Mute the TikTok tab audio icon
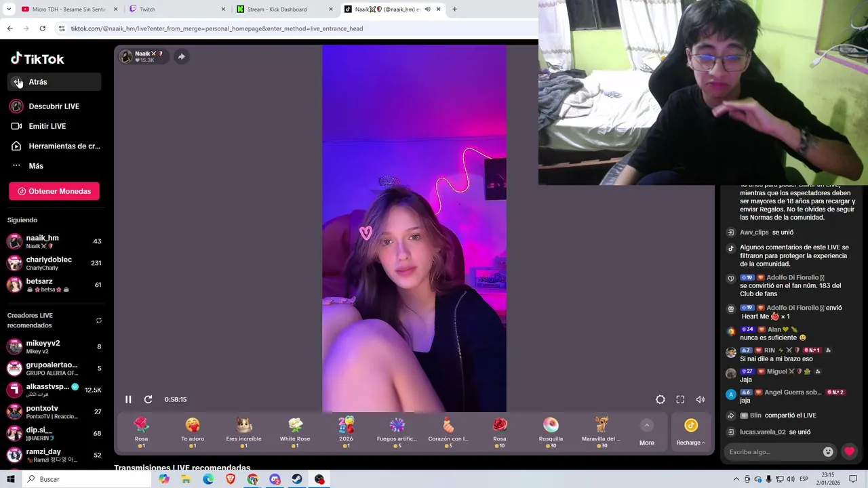Viewport: 868px width, 488px height. click(427, 9)
